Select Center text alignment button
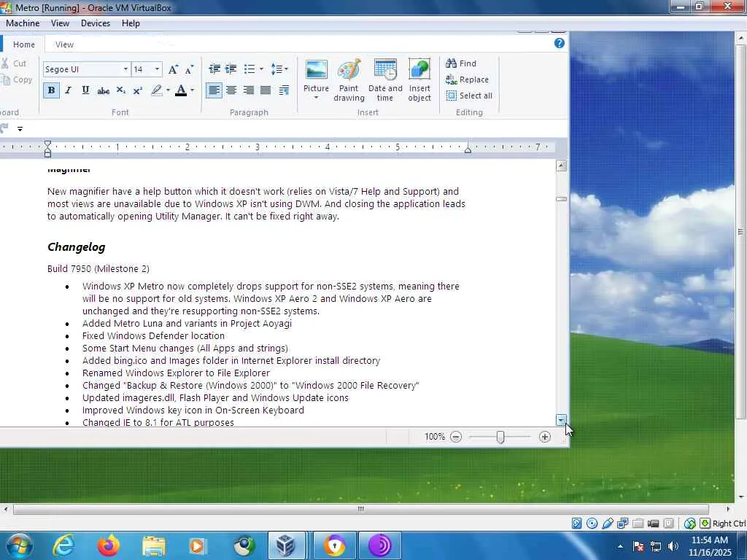 (x=231, y=90)
